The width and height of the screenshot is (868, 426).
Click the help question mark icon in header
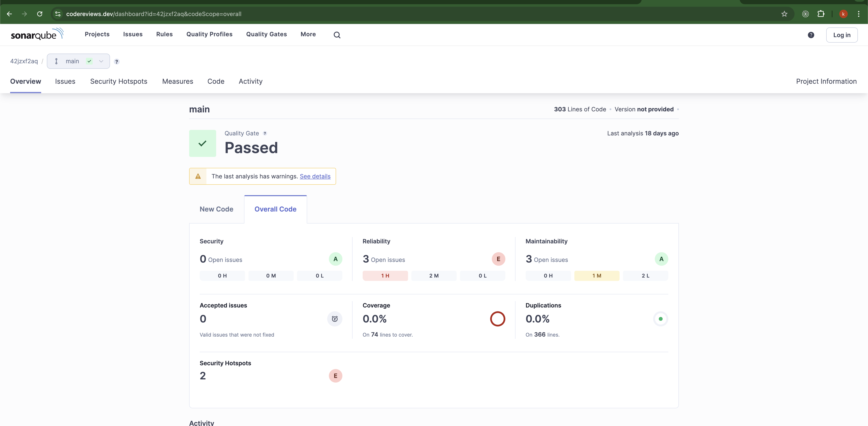tap(811, 35)
